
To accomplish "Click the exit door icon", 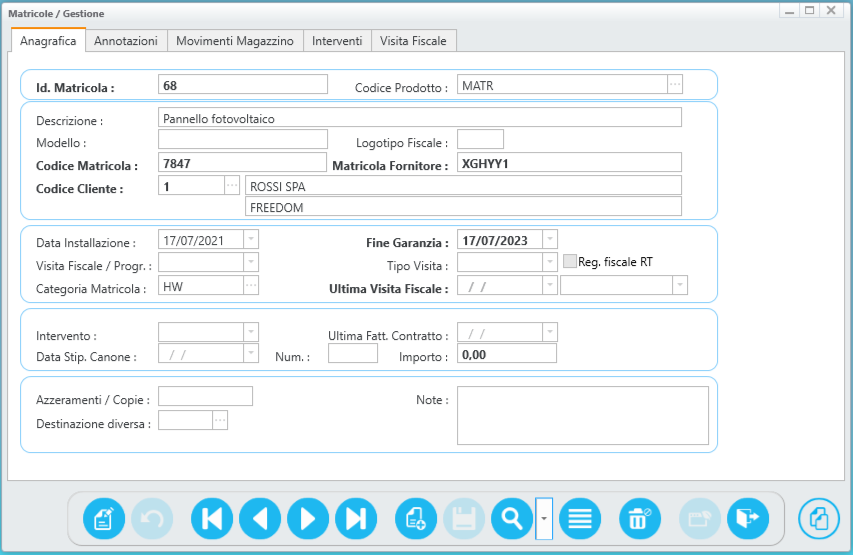I will (748, 518).
